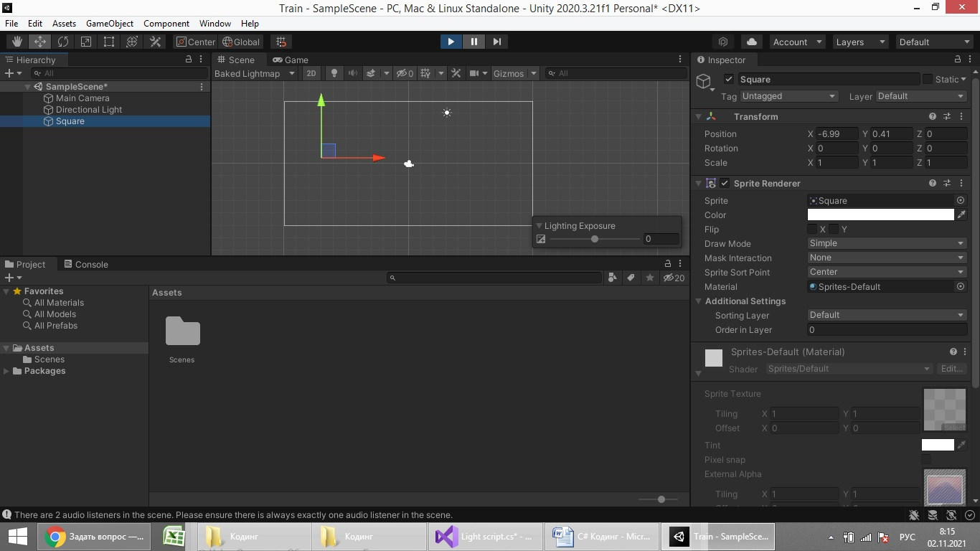This screenshot has width=980, height=551.
Task: Open Gizmos dropdown
Action: (x=515, y=73)
